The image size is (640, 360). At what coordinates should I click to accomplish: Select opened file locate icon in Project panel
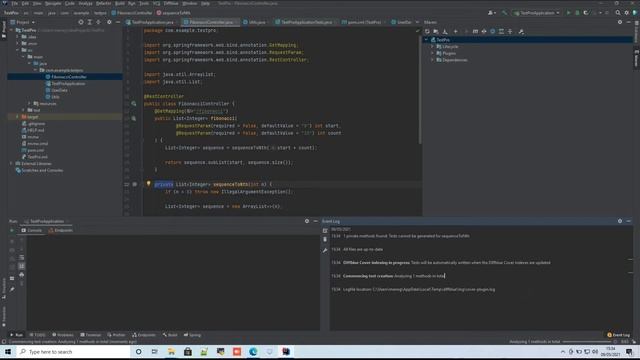(81, 22)
